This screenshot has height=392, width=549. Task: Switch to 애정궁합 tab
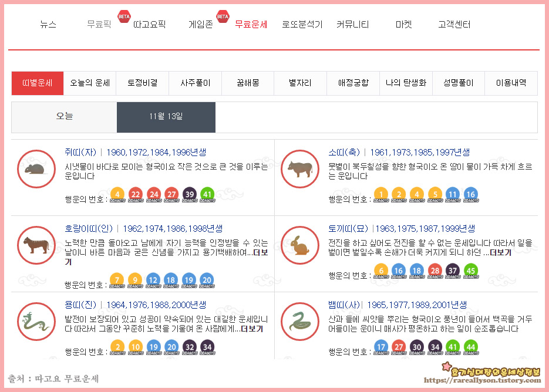click(353, 83)
